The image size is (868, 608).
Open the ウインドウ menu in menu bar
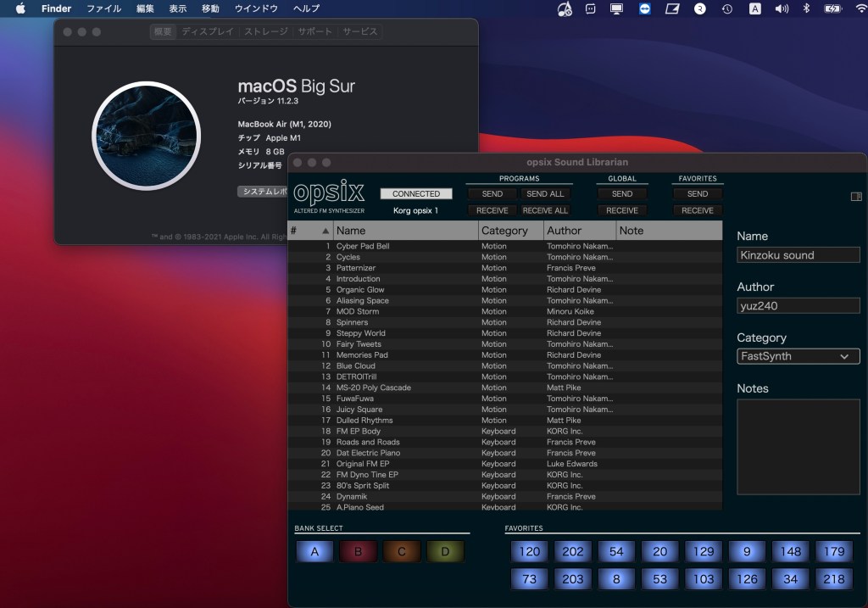[x=256, y=8]
